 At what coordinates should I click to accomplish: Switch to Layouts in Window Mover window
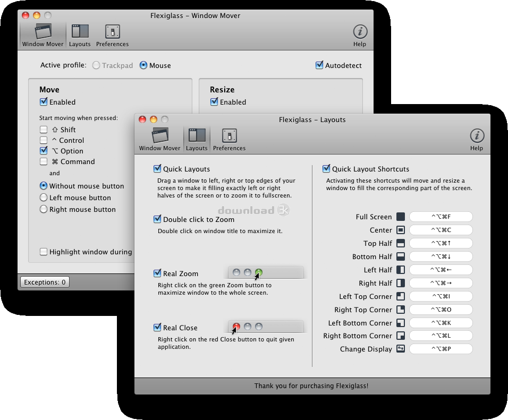click(80, 35)
